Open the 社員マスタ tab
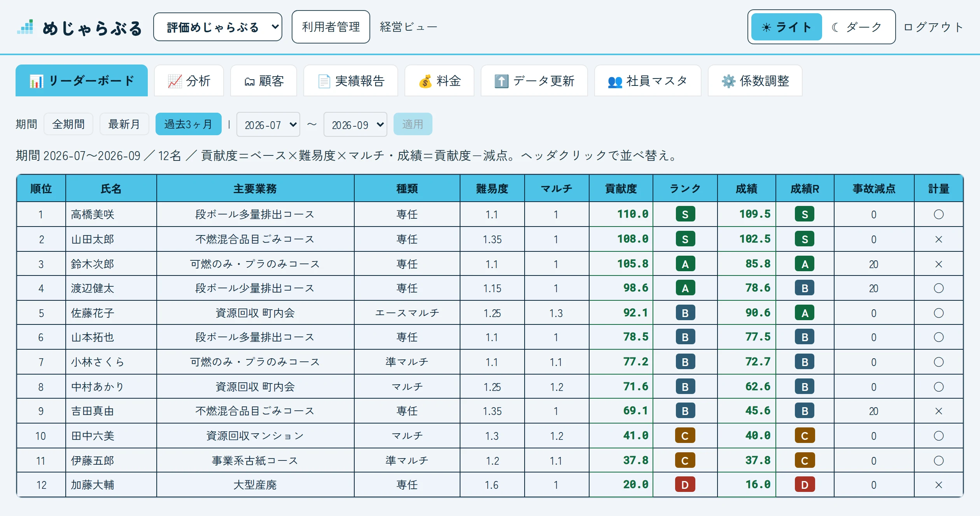This screenshot has height=516, width=980. [648, 80]
